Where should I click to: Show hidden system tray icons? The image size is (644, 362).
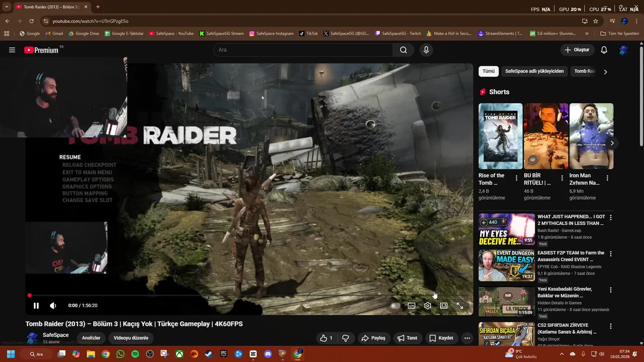562,354
